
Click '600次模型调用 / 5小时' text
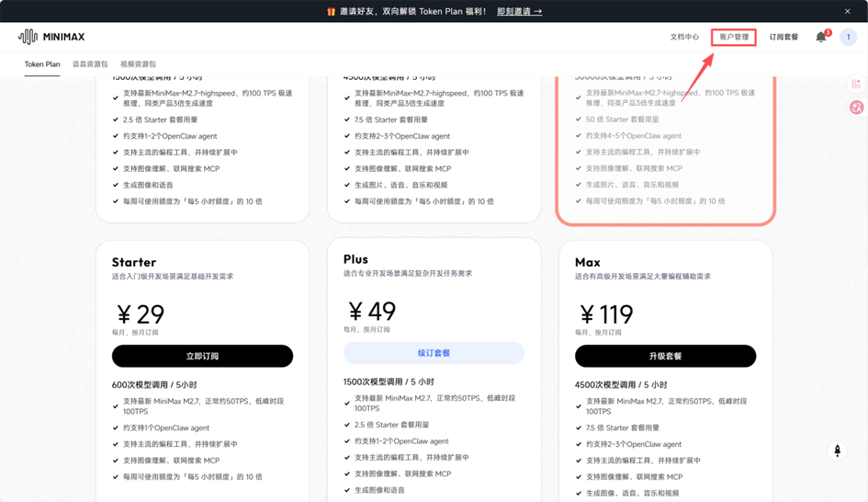(x=154, y=385)
